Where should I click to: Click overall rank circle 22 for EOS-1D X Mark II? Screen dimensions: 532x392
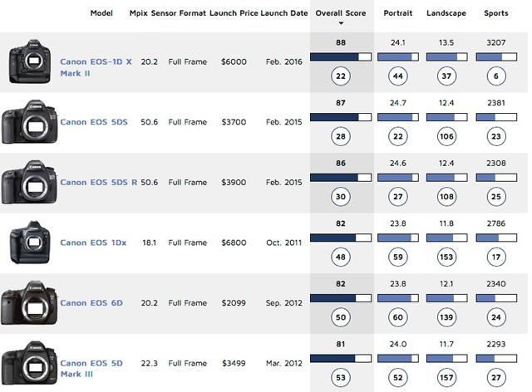[x=341, y=76]
